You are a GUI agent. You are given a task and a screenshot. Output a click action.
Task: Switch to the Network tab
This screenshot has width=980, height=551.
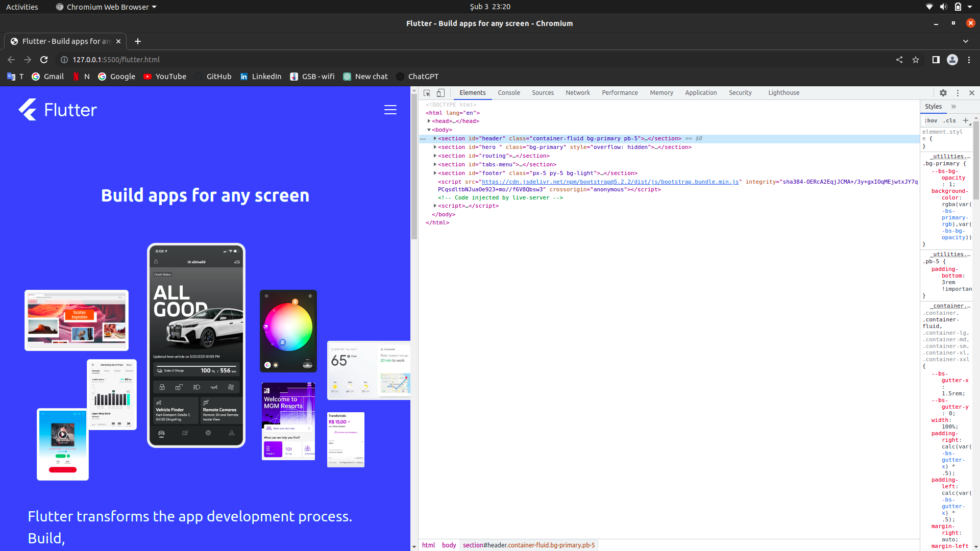(577, 93)
